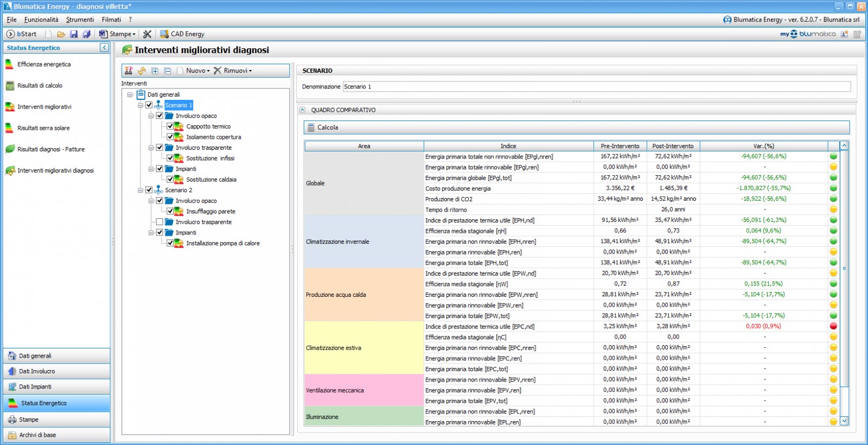
Task: Click the red status indicator for EPC,nd
Action: click(833, 326)
